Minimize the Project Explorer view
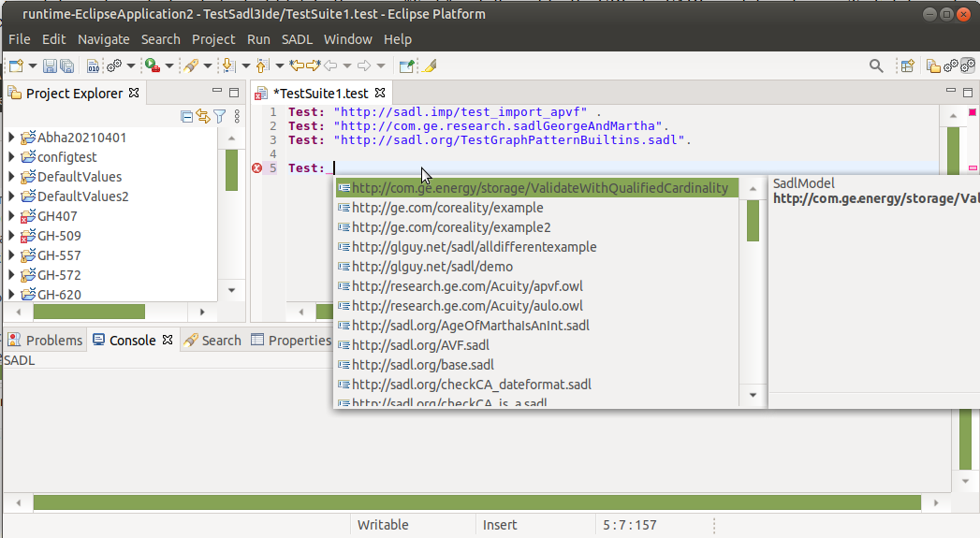 coord(217,92)
